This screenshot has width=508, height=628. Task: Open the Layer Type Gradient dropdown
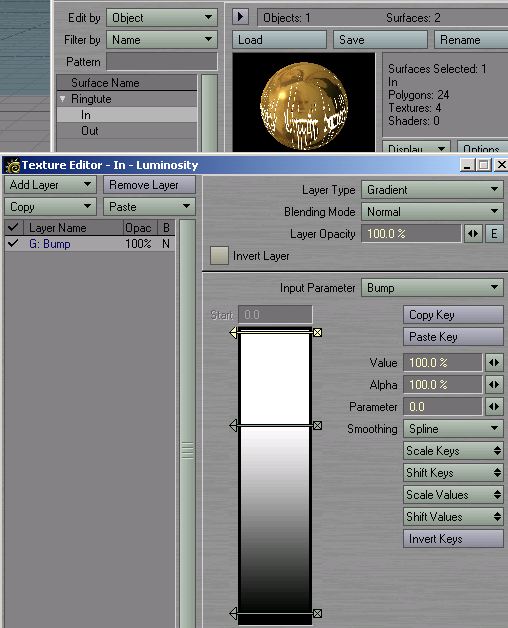tap(432, 189)
